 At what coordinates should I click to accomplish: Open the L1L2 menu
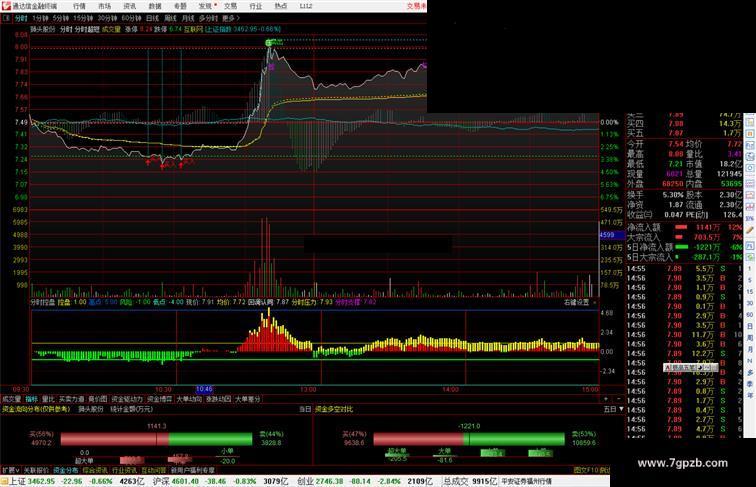(x=306, y=6)
